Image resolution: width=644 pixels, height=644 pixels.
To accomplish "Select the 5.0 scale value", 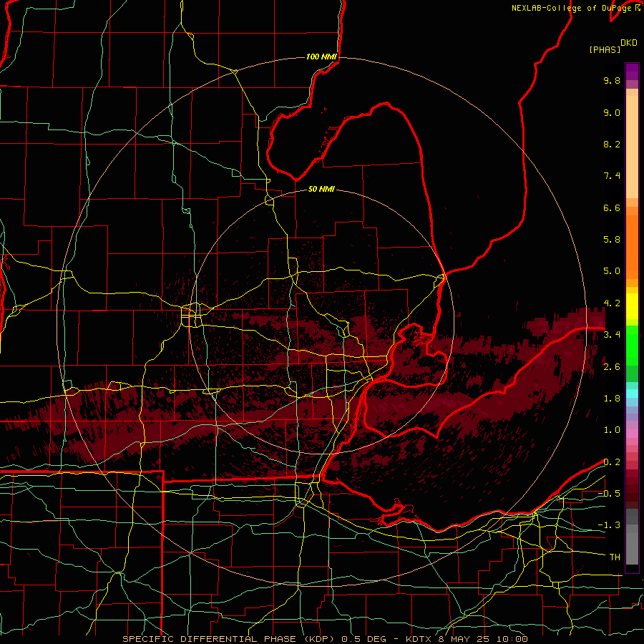I will tap(612, 271).
